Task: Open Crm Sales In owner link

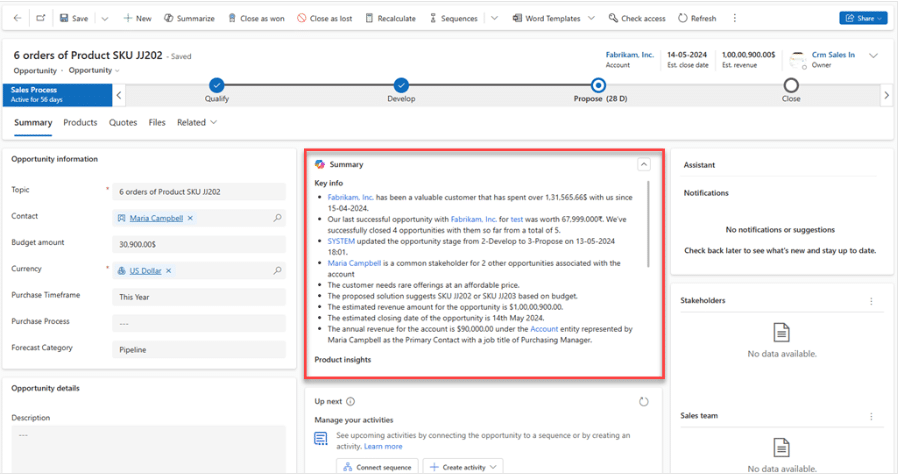Action: tap(833, 55)
